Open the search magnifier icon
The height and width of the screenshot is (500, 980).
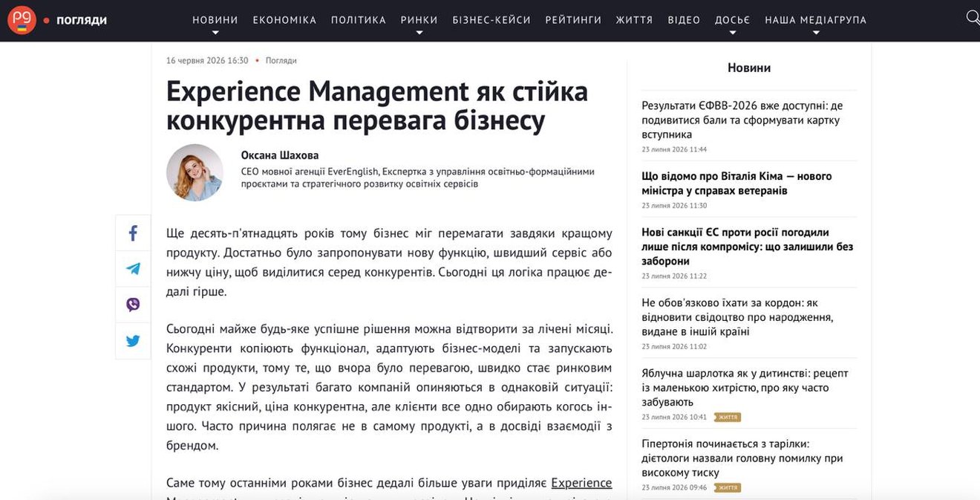(973, 17)
